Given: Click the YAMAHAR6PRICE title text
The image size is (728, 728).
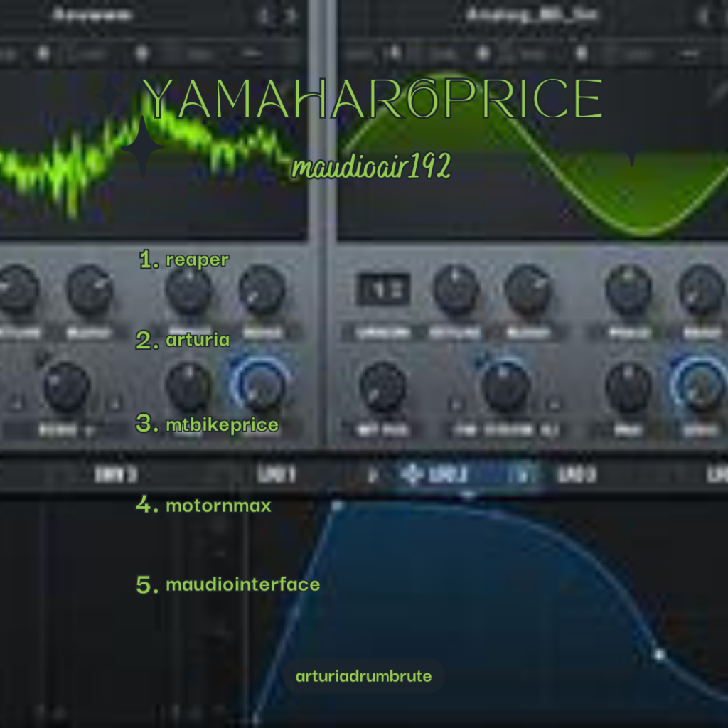Looking at the screenshot, I should 372,98.
